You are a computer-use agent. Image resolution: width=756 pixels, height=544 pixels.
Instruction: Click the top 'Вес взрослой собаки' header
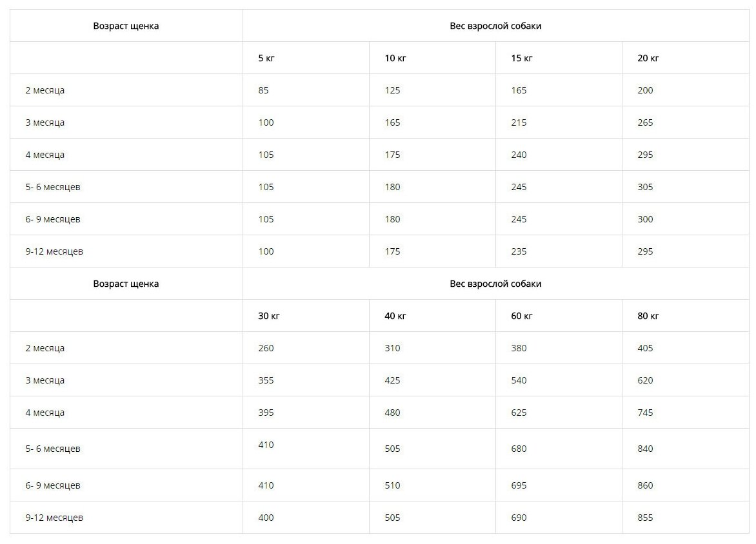point(495,26)
